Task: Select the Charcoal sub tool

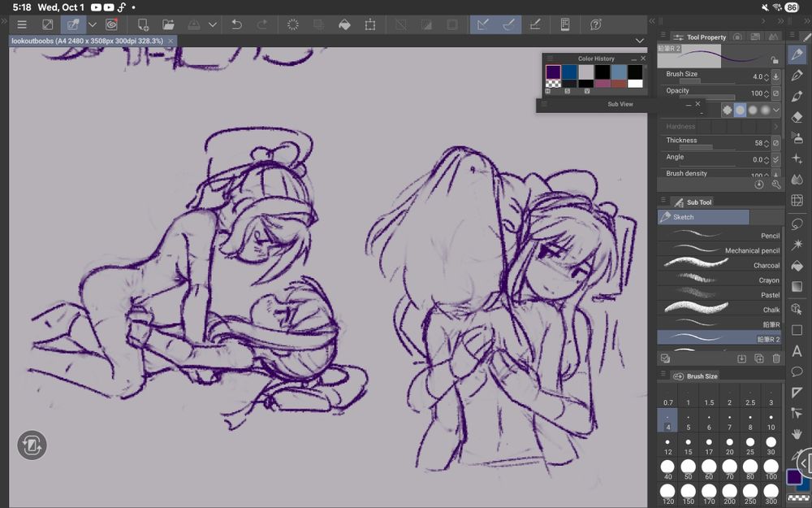Action: [x=719, y=265]
